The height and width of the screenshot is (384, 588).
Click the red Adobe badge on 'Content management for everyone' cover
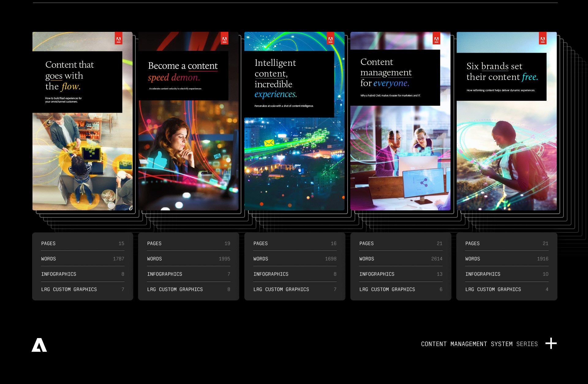click(436, 39)
